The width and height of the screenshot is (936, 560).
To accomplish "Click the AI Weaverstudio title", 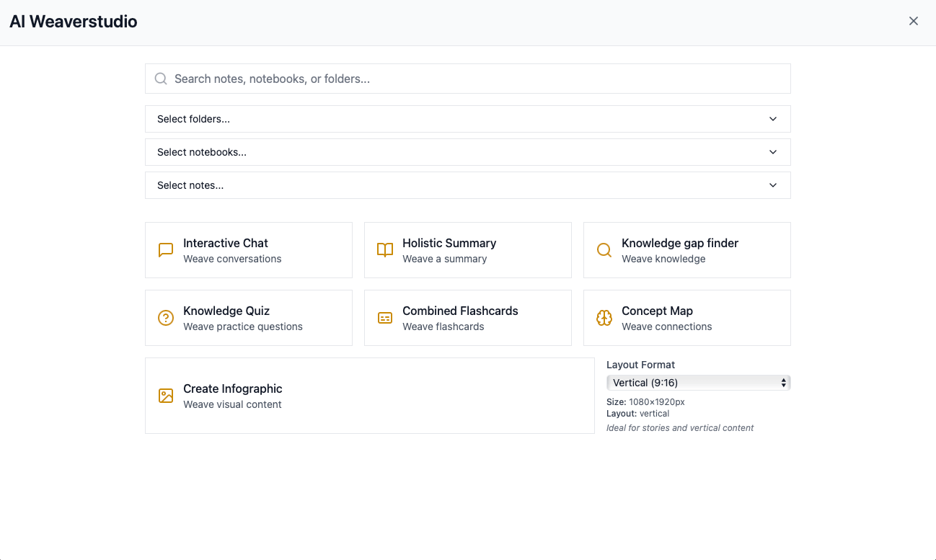I will click(x=73, y=22).
